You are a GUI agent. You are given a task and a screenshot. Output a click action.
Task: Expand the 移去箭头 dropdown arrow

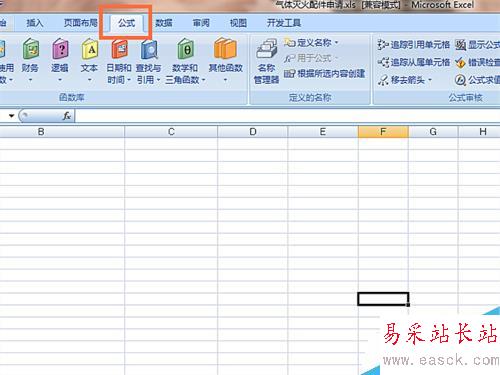[x=430, y=80]
